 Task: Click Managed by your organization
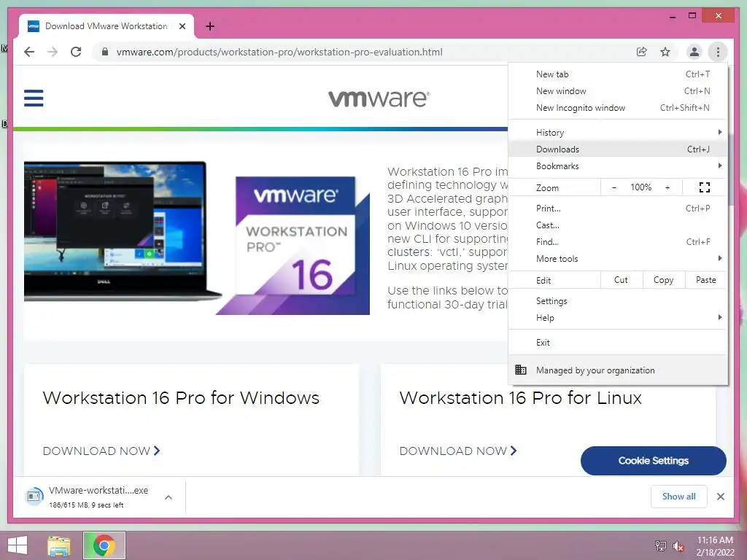pos(618,370)
